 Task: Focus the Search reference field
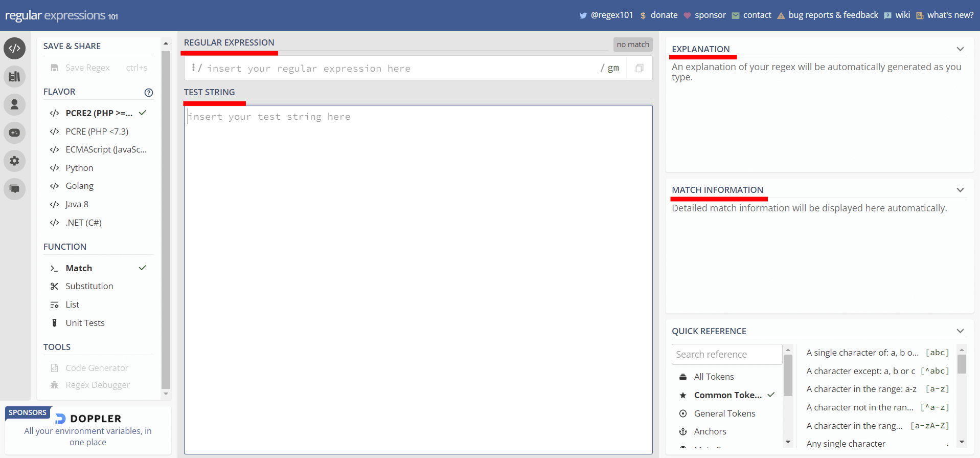(x=726, y=354)
